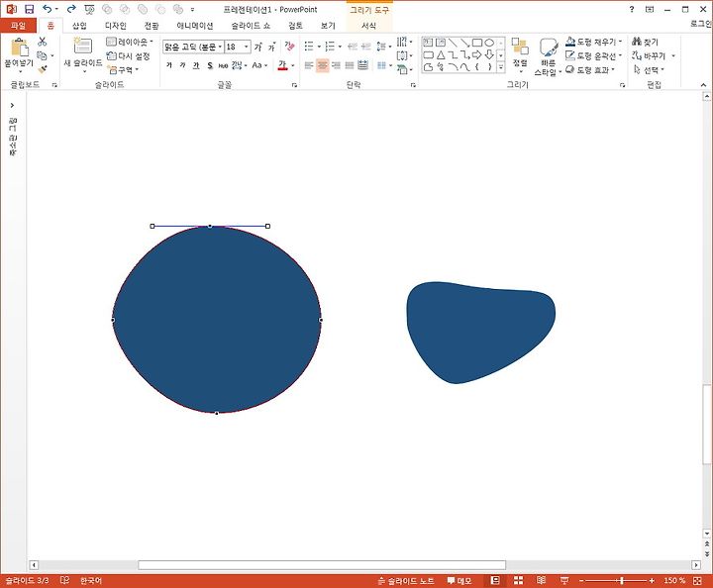Align the text to the right
Screen dimensions: 713x588
click(336, 66)
